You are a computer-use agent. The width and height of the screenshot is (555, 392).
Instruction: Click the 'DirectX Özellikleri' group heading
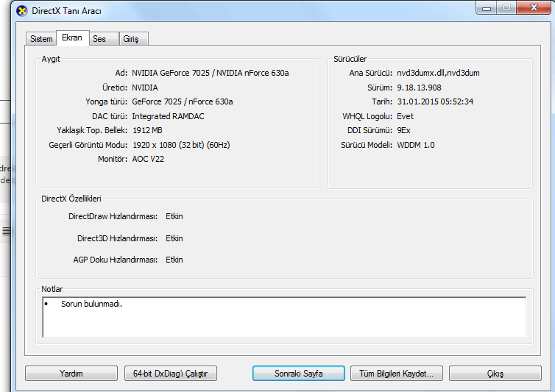[x=71, y=199]
